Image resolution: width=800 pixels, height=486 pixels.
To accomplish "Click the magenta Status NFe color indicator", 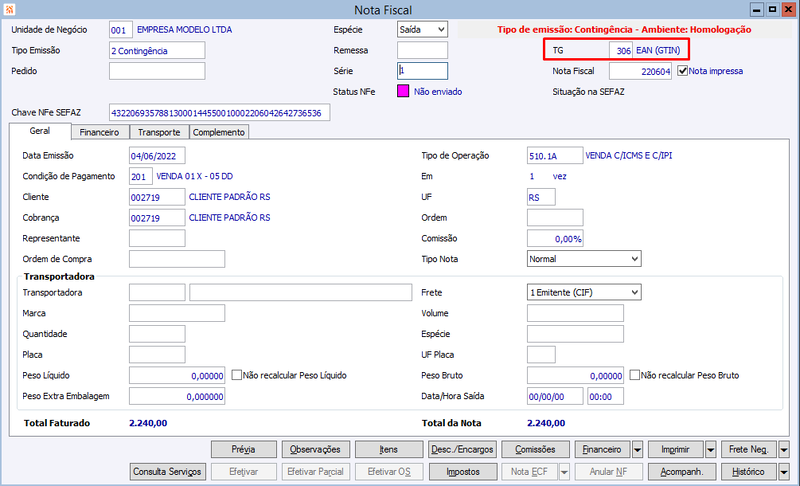I will pos(403,91).
